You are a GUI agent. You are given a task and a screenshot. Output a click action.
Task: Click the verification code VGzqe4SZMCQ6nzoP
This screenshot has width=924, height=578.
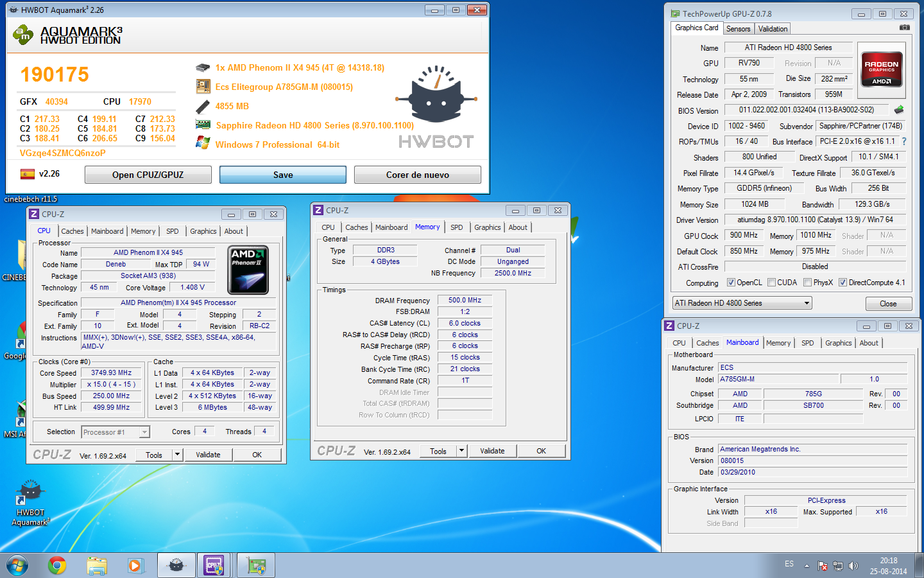[x=62, y=153]
